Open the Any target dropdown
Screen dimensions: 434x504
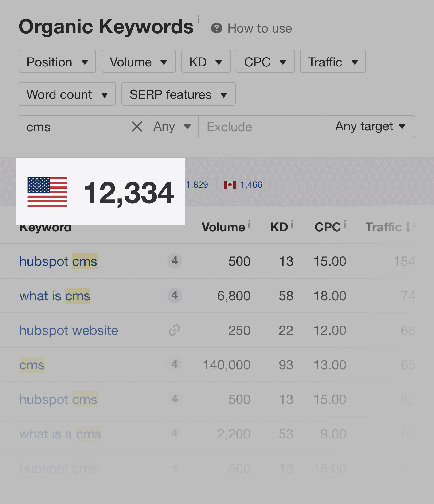tap(370, 127)
